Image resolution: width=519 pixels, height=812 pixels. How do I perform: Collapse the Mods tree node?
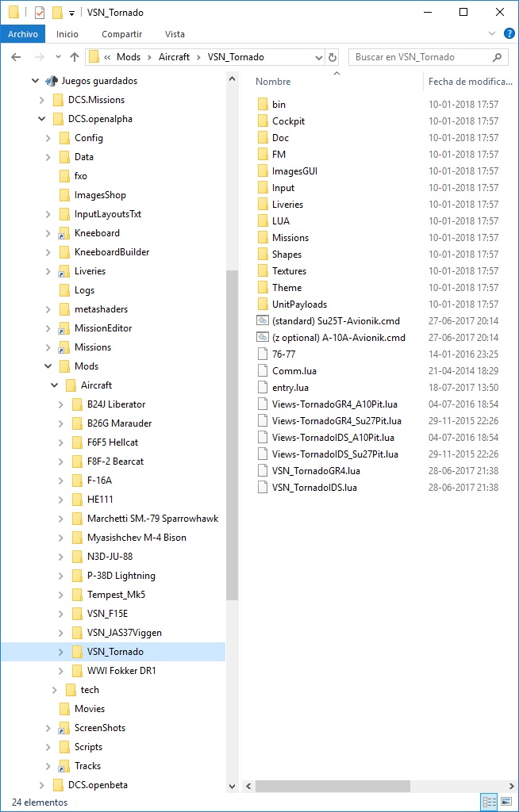tap(48, 366)
